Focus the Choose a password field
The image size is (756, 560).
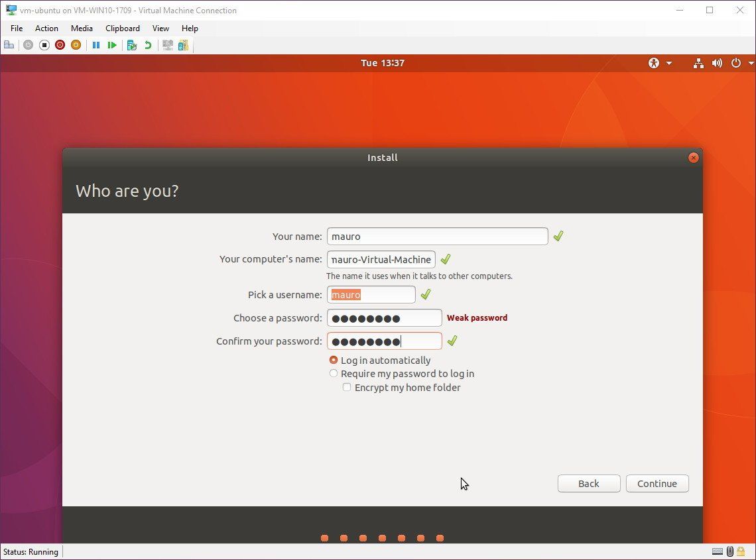click(x=384, y=317)
